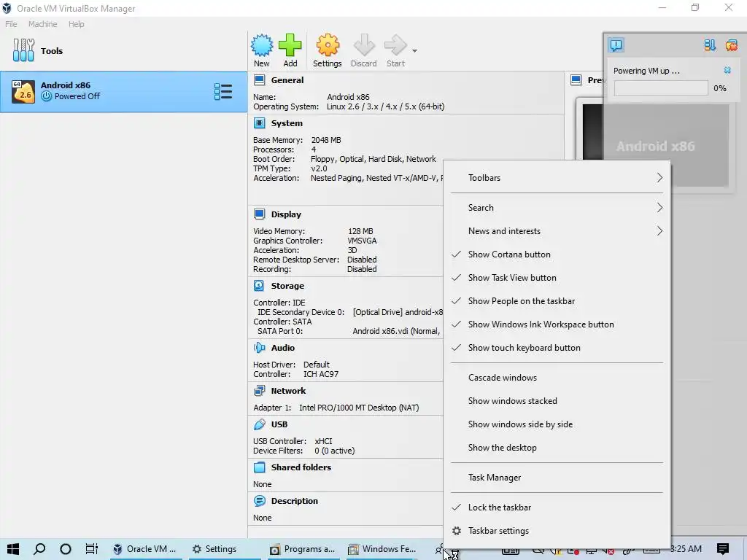Click the taskbar Search magnifier icon

tap(39, 549)
